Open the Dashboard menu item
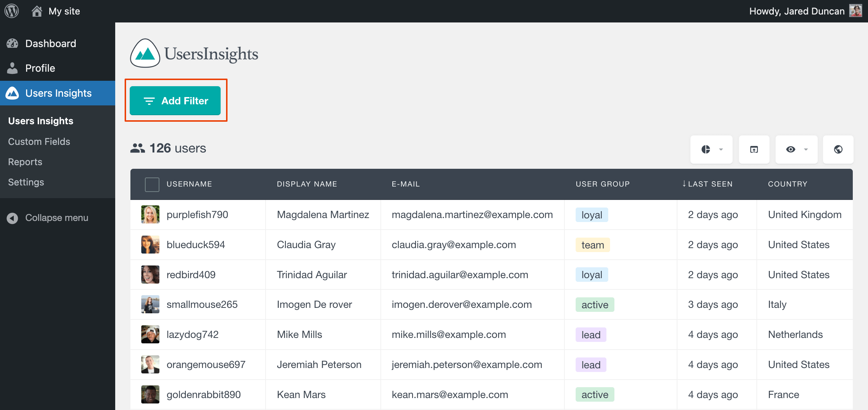The width and height of the screenshot is (868, 410). pyautogui.click(x=58, y=43)
